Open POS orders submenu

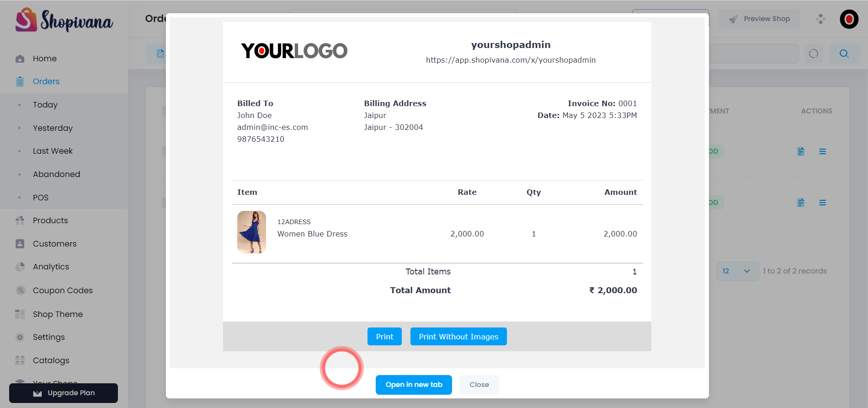(41, 198)
